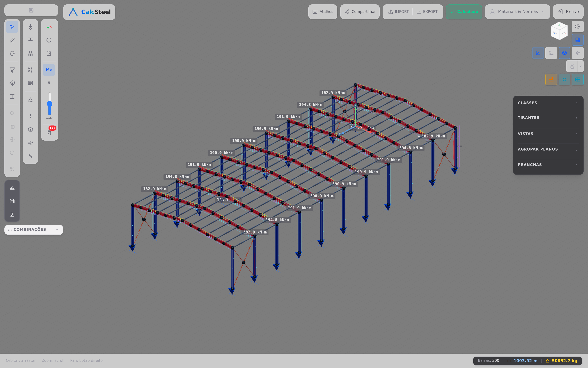Image resolution: width=588 pixels, height=368 pixels.
Task: Expand the COMBINAÇÕES dropdown
Action: click(x=34, y=229)
